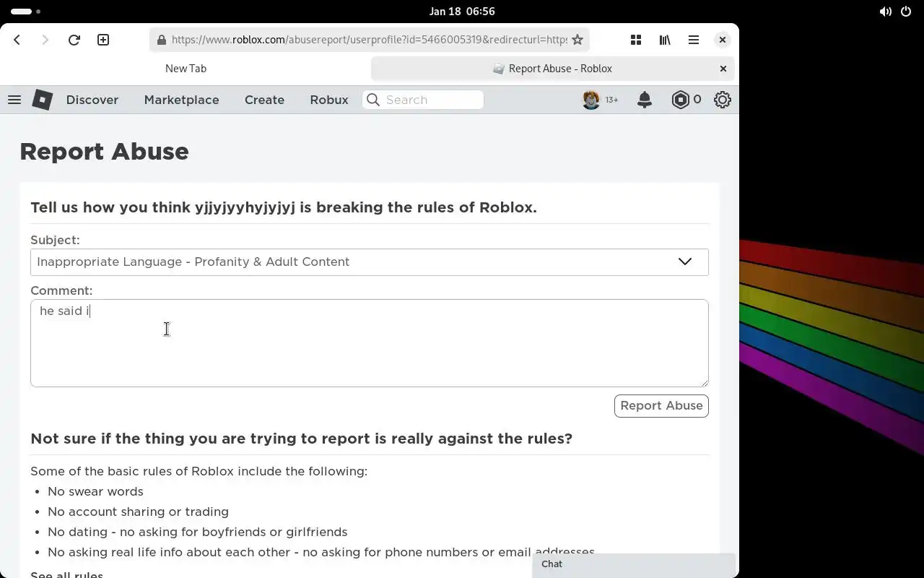Bookmark this page with the star icon
This screenshot has width=924, height=578.
tap(577, 40)
